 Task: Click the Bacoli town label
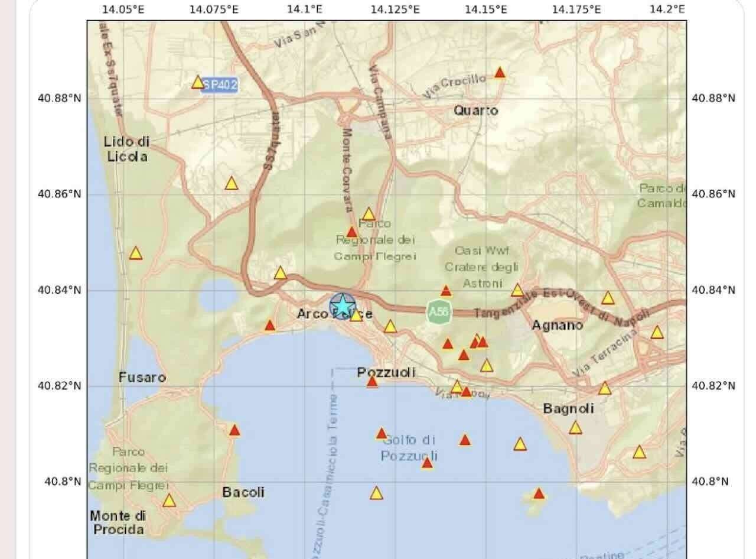(x=243, y=492)
